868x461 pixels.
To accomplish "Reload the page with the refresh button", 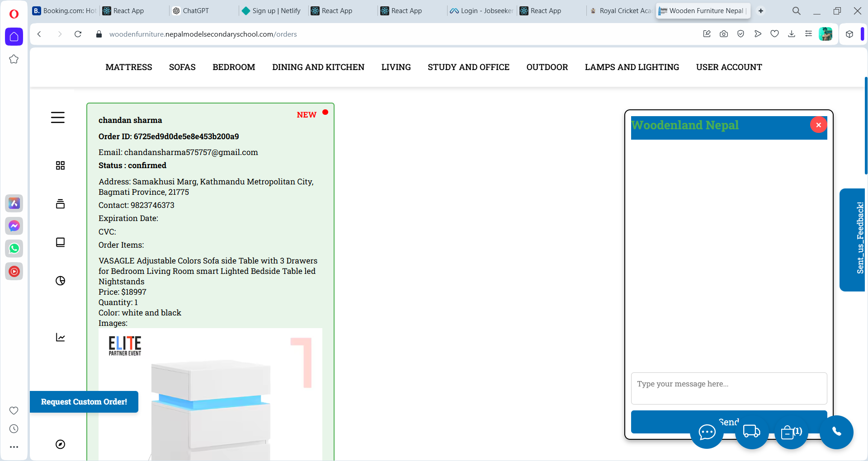I will point(78,34).
